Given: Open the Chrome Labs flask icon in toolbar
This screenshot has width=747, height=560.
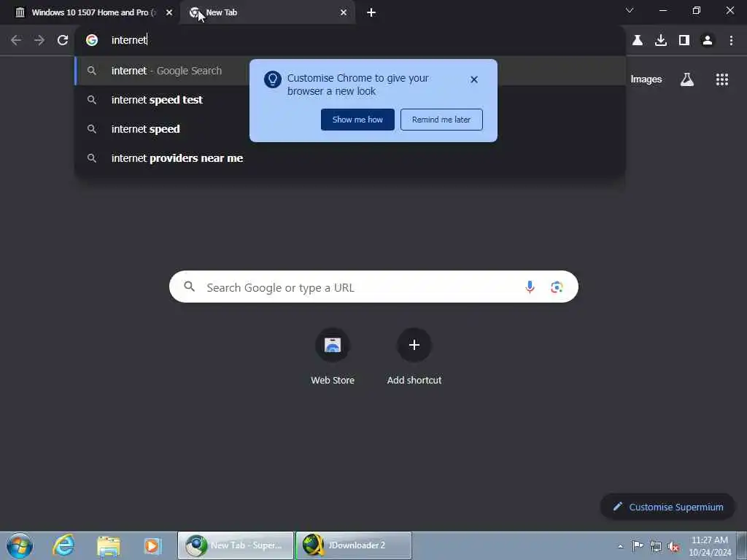Looking at the screenshot, I should coord(638,40).
